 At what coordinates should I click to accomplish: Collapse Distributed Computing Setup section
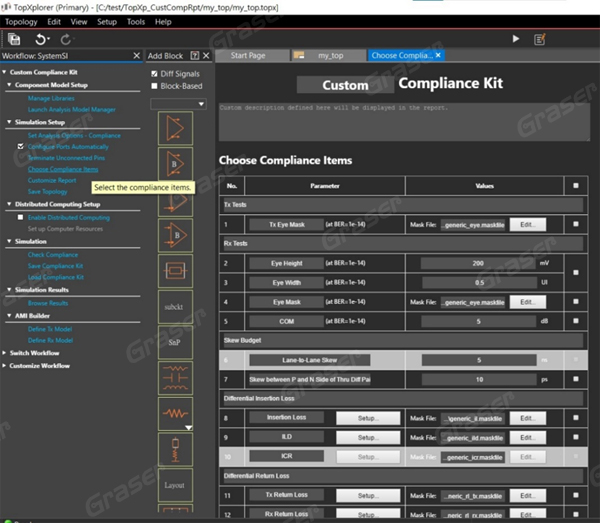[x=9, y=204]
